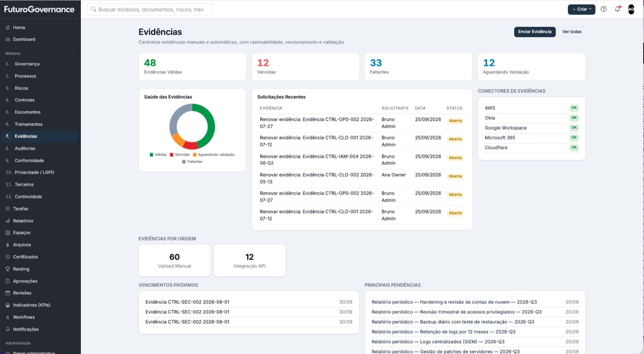
Task: Open the Ana Owner request row
Action: tap(362, 178)
